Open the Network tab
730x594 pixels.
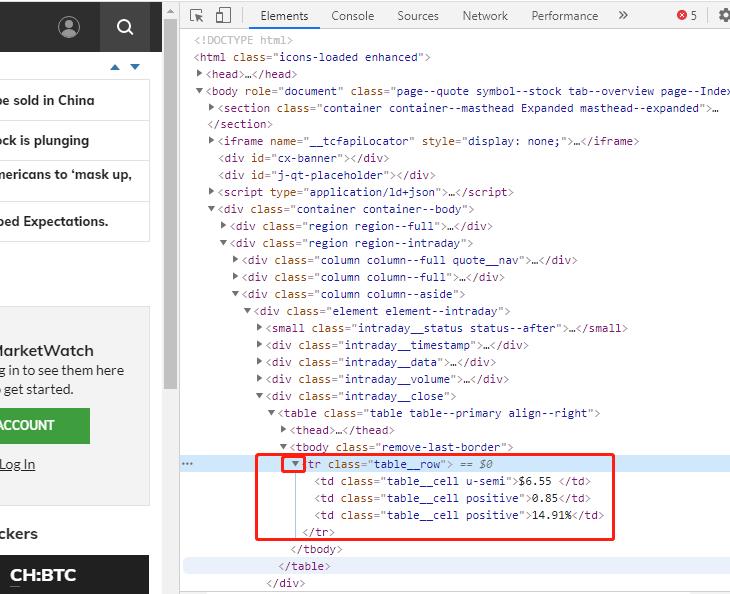(485, 16)
